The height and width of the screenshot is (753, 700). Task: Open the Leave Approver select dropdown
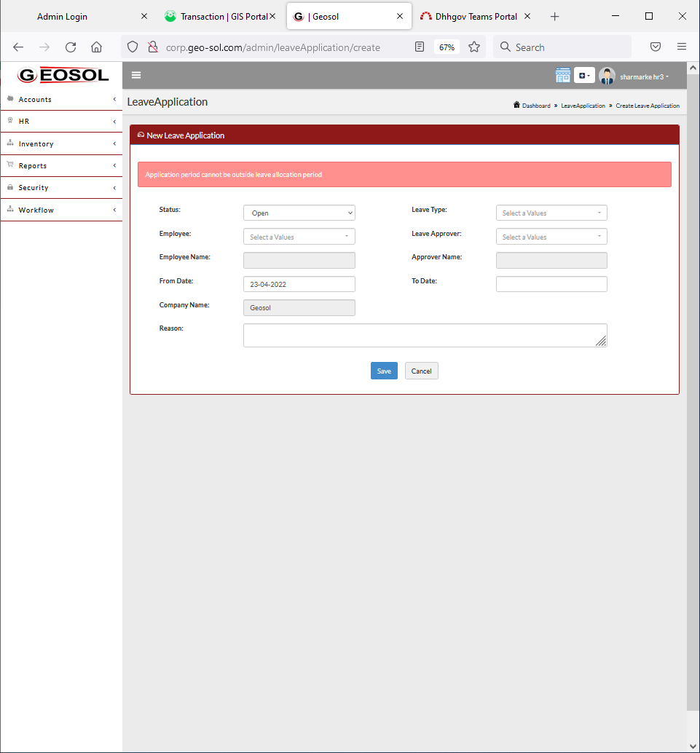[x=551, y=237]
